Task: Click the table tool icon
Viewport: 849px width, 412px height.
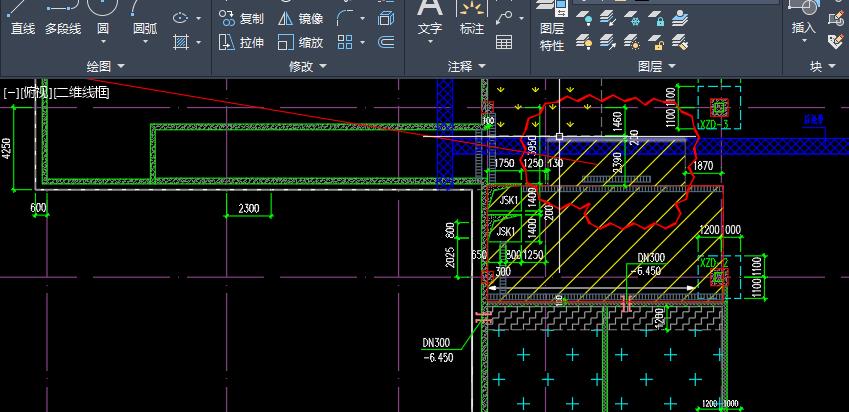Action: [504, 42]
